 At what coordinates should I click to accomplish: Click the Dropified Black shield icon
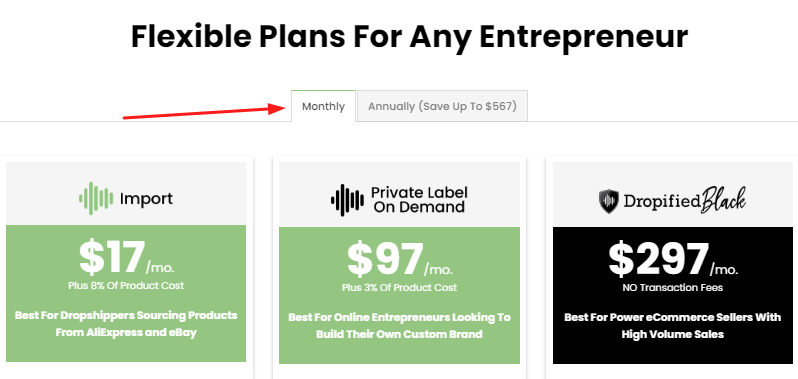(x=609, y=201)
